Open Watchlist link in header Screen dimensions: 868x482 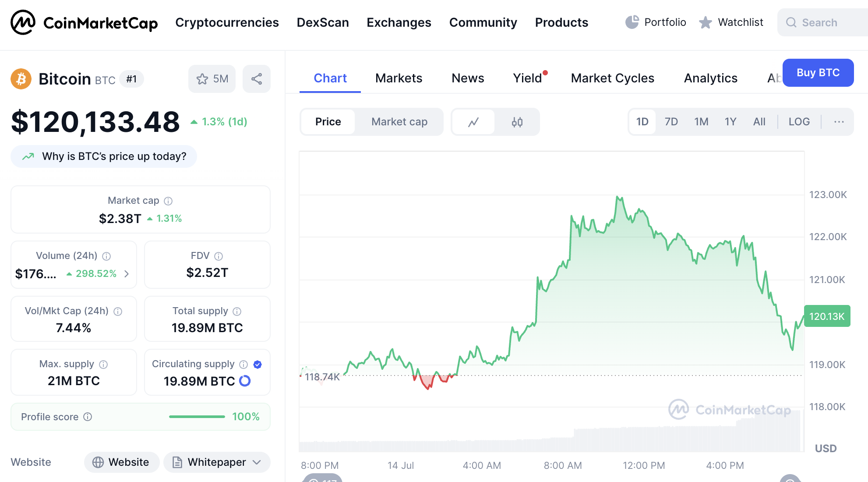[731, 22]
